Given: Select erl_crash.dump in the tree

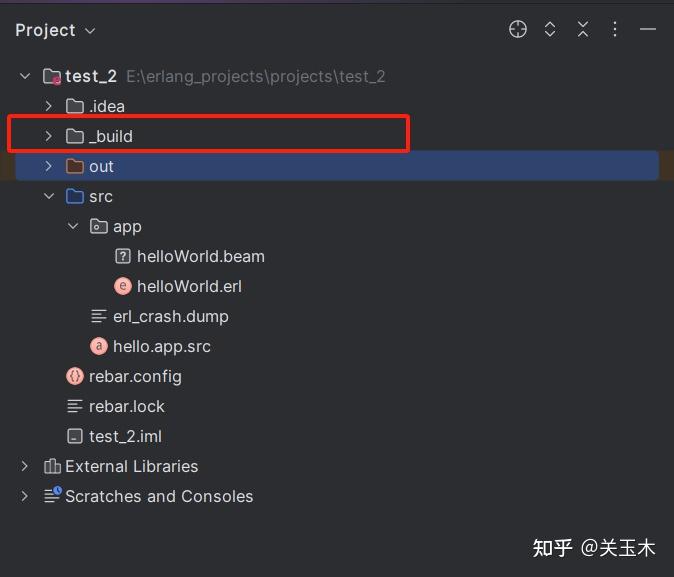Looking at the screenshot, I should point(170,316).
